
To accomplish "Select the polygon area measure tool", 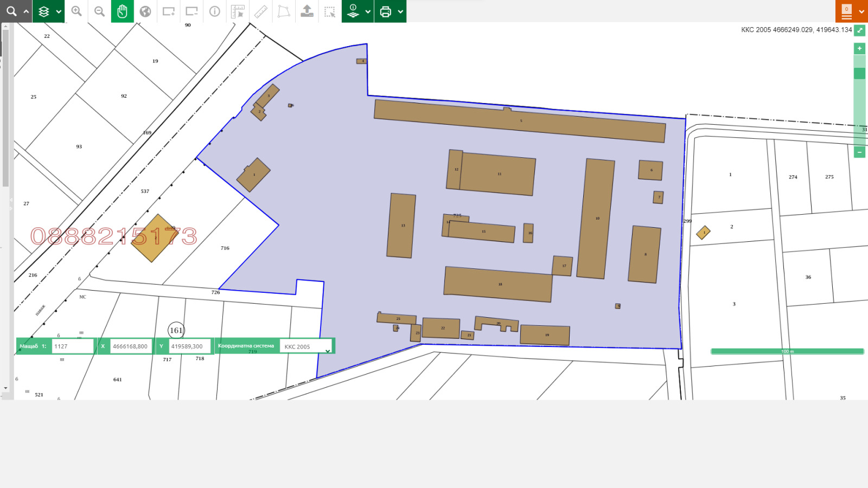I will [x=284, y=11].
